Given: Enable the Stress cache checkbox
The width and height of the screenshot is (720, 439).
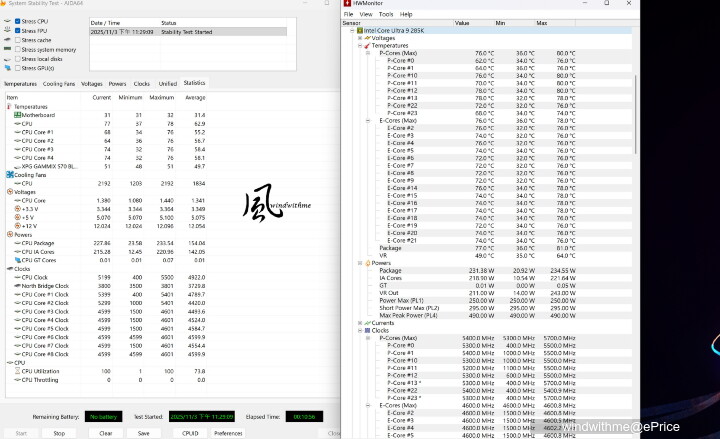Looking at the screenshot, I should click(16, 40).
